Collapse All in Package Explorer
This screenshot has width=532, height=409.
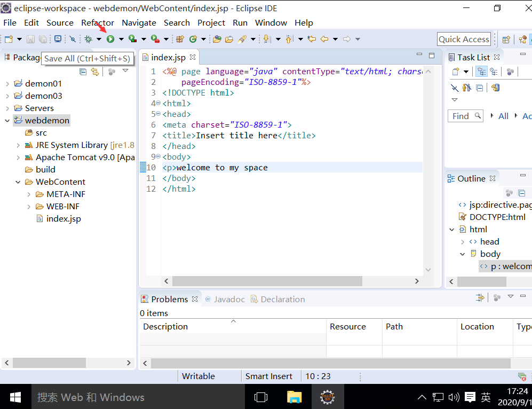pos(83,72)
